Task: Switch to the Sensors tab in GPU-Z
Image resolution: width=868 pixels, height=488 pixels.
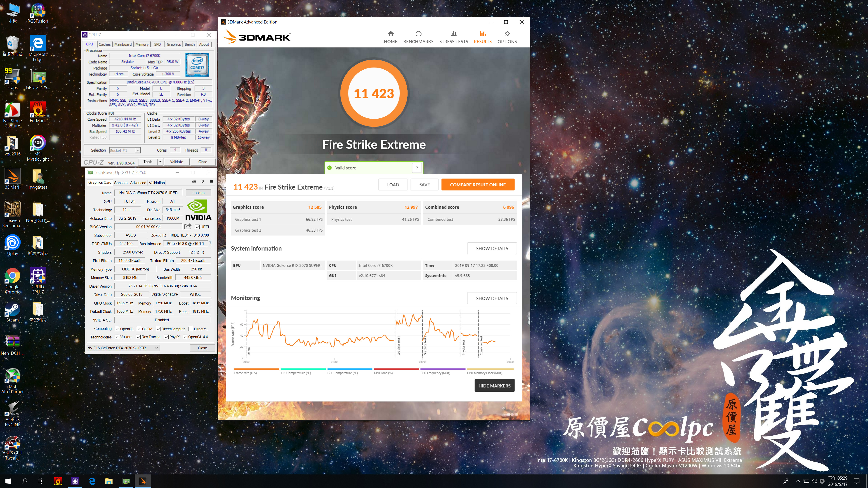Action: point(121,183)
